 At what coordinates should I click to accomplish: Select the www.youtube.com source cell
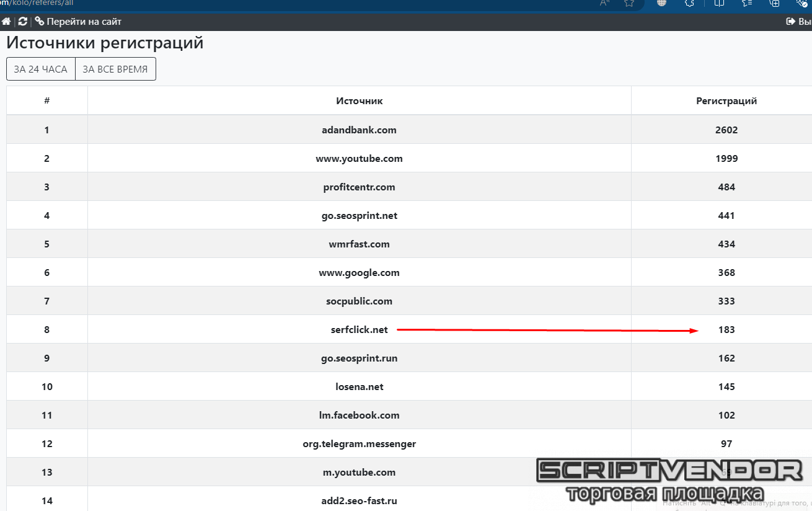point(360,159)
